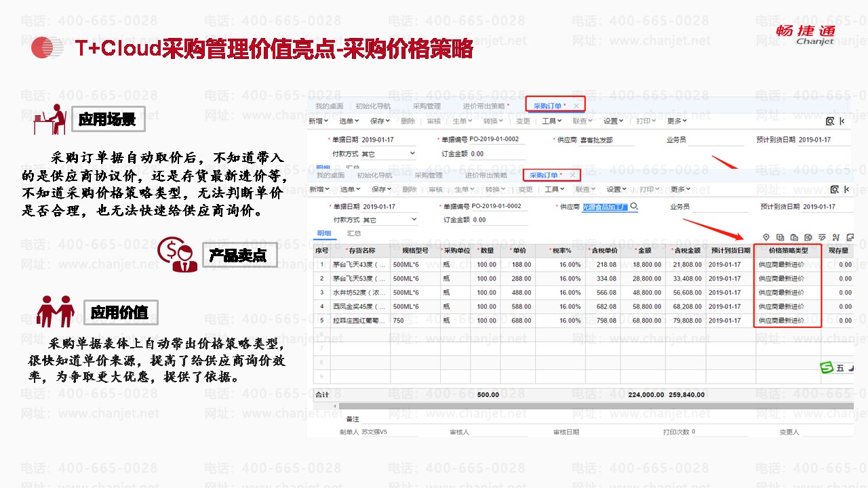Click the split-row icon above the table
Screen dimensions: 868x488
coord(836,237)
